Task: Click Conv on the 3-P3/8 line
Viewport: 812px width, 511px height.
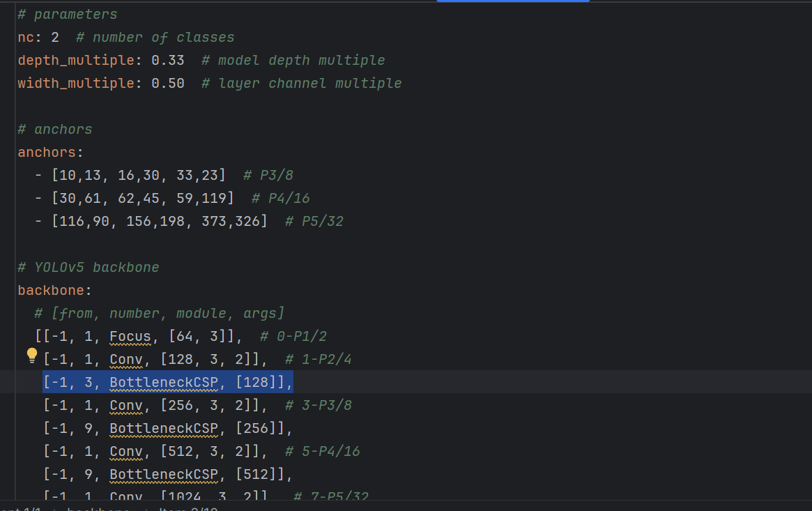Action: [x=126, y=405]
